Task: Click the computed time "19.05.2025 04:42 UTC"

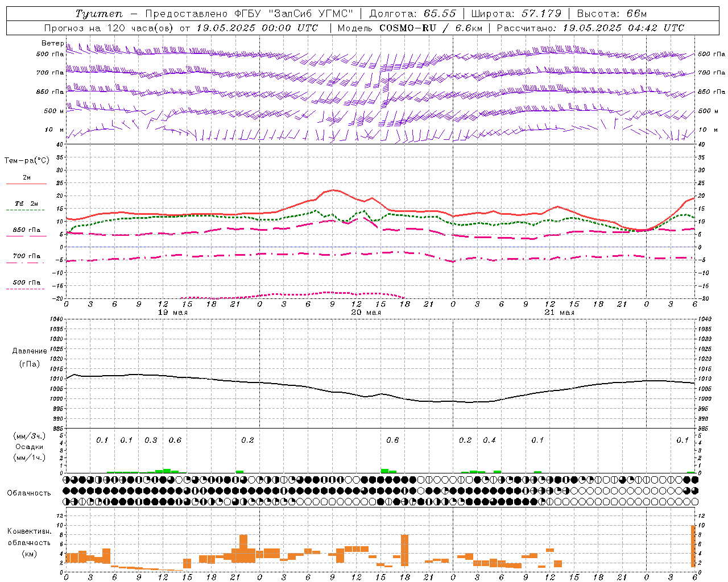Action: coord(623,28)
